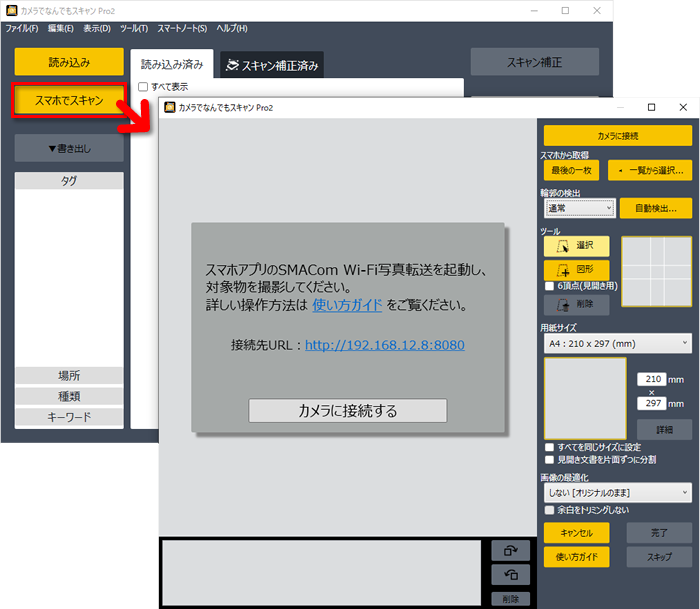Click the grid preview pane beside tools

pyautogui.click(x=657, y=271)
